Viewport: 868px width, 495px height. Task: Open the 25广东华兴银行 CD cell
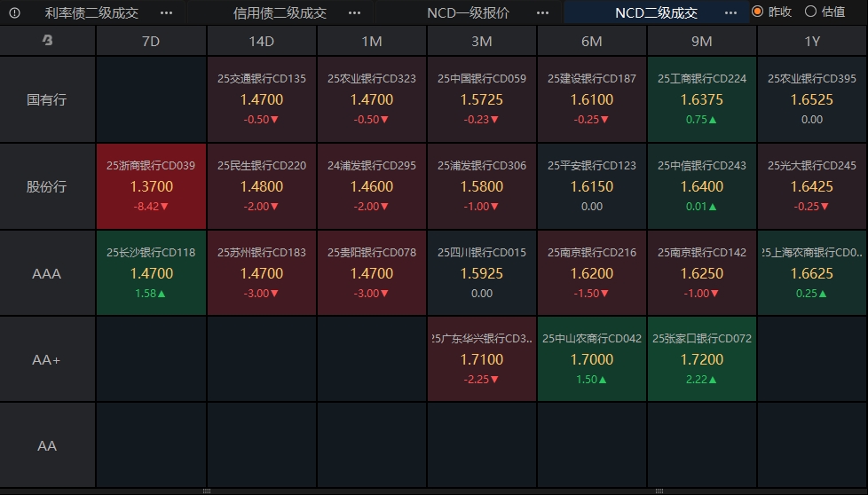(482, 359)
